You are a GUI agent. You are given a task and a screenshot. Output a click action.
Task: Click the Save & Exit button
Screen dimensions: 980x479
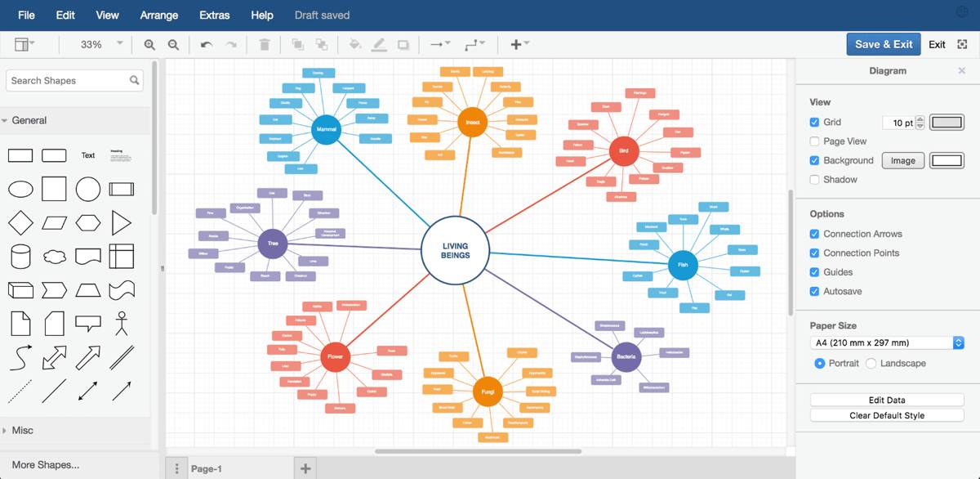pos(884,44)
